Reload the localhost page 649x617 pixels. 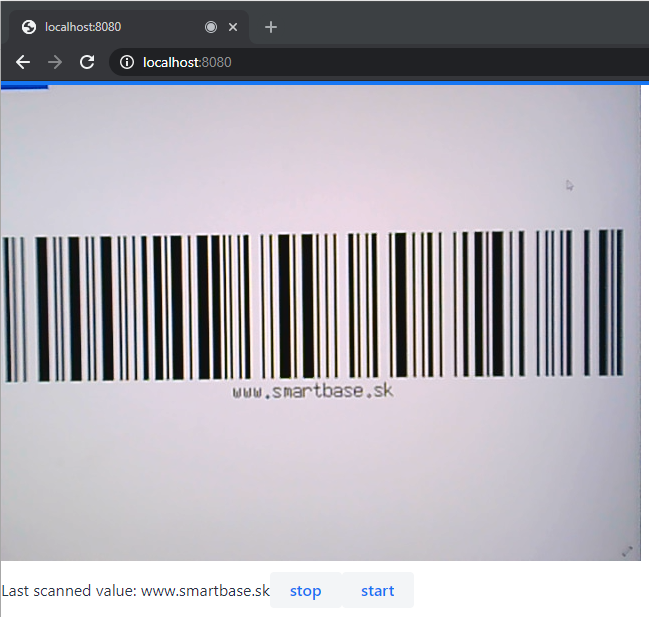87,62
